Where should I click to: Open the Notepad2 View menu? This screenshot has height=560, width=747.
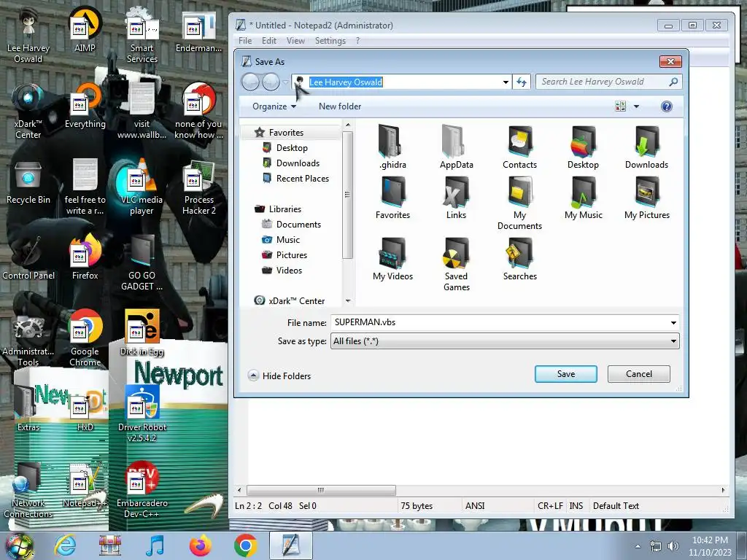pos(295,41)
